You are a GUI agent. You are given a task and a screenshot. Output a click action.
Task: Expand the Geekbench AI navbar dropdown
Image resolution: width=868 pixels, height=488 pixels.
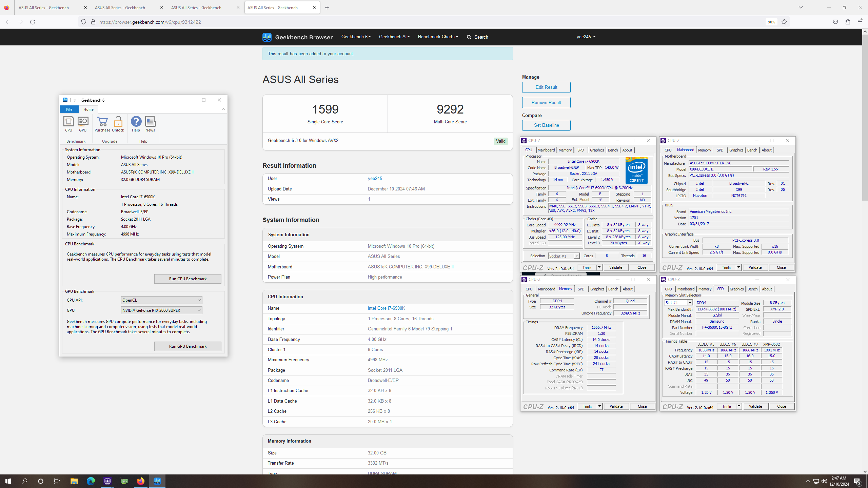pos(394,37)
